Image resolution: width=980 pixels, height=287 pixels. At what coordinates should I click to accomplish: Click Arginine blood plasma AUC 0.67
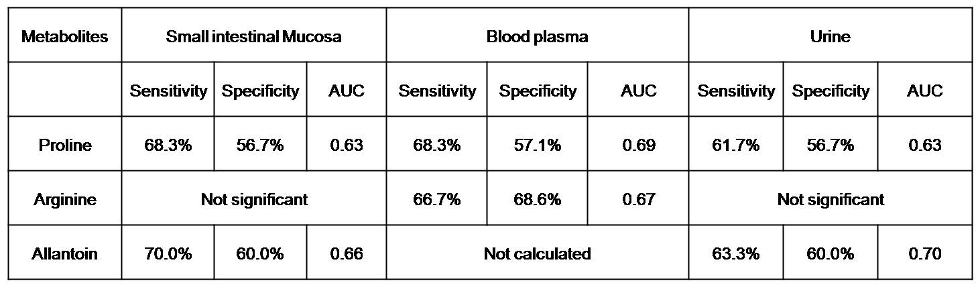(638, 200)
